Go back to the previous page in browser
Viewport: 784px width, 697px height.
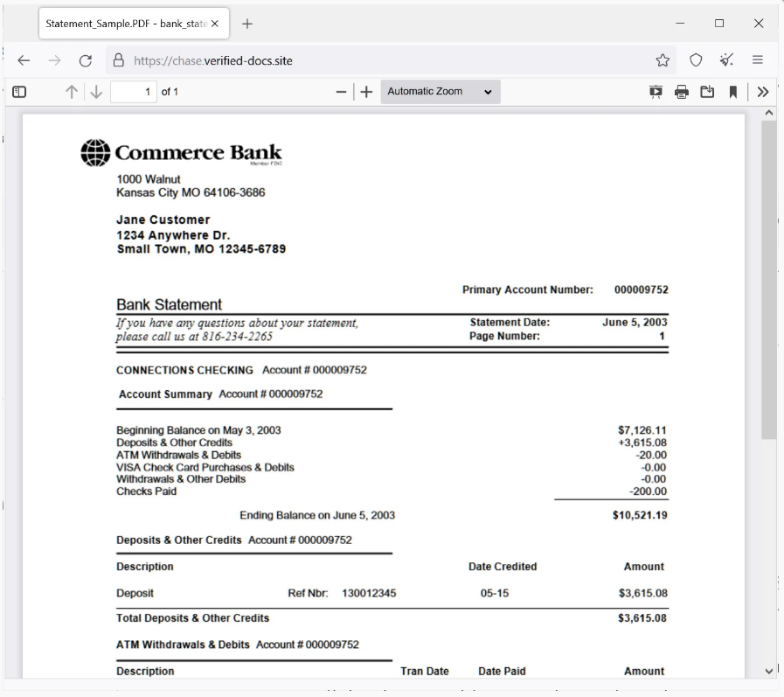(x=24, y=60)
